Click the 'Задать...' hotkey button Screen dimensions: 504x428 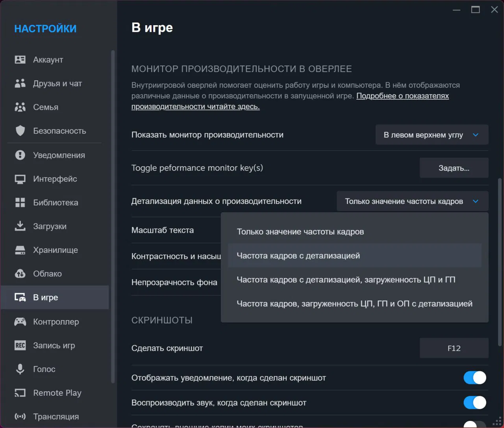pyautogui.click(x=454, y=168)
